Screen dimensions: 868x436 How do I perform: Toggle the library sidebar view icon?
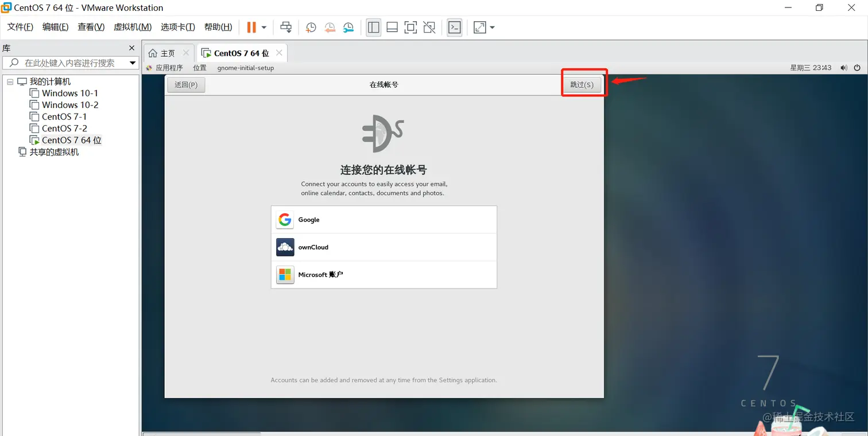coord(374,27)
